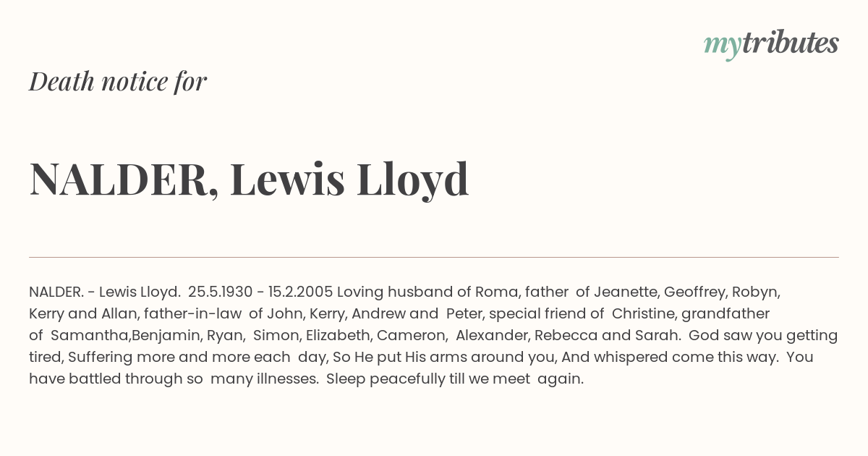Click the horizontal divider line

pos(434,257)
